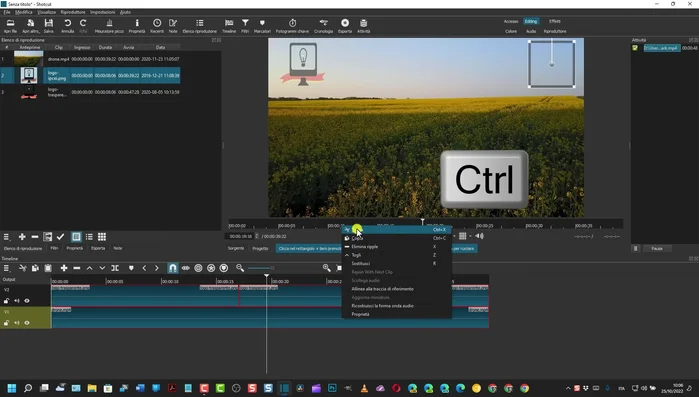Click Apri altro in main toolbar
The height and width of the screenshot is (397, 699).
(x=30, y=26)
